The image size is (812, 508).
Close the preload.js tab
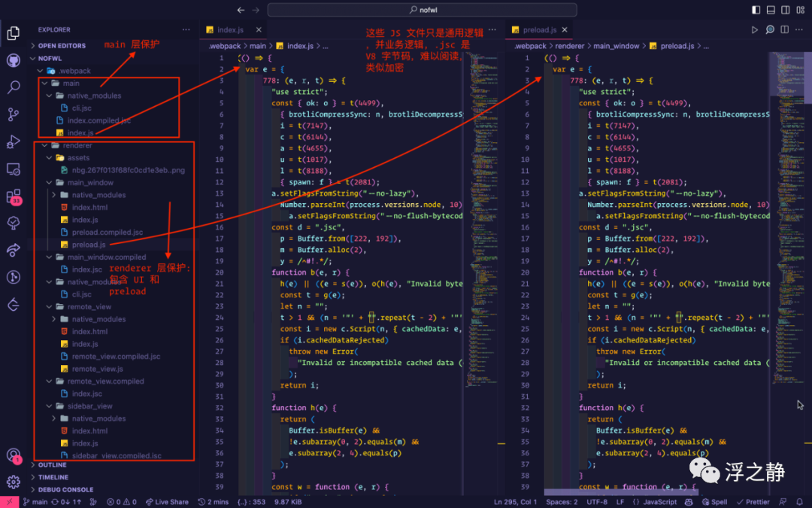(565, 30)
